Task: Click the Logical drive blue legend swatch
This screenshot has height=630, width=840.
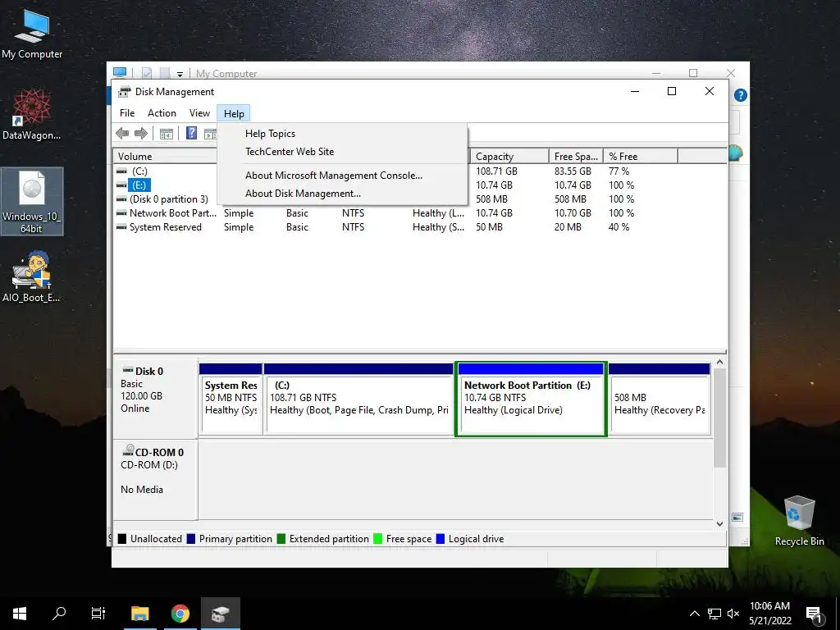Action: click(x=441, y=539)
